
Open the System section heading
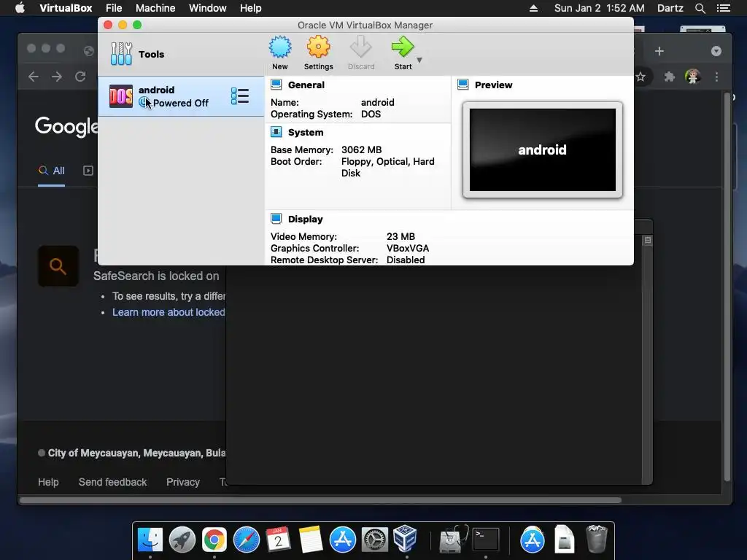pyautogui.click(x=306, y=133)
